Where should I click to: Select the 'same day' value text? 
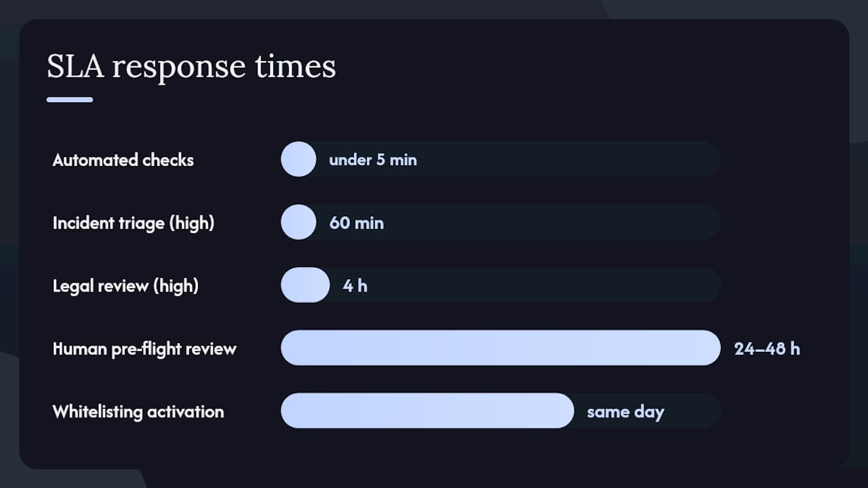point(625,412)
